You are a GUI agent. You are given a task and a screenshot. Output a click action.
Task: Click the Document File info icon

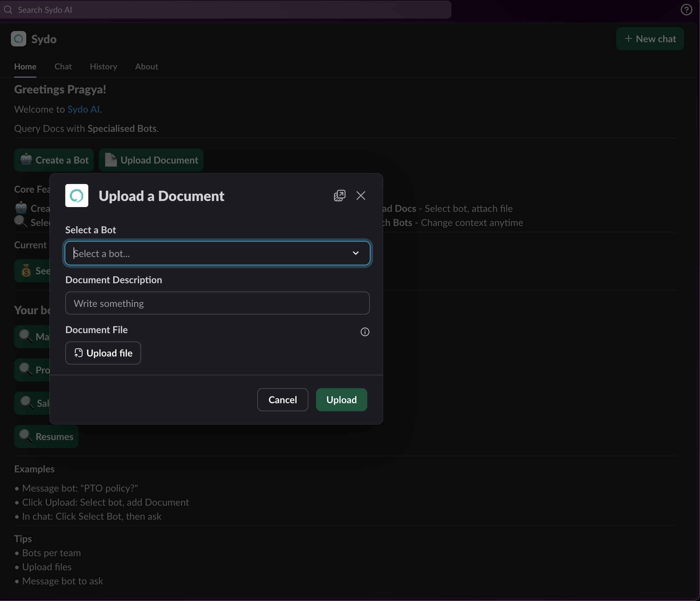(365, 332)
